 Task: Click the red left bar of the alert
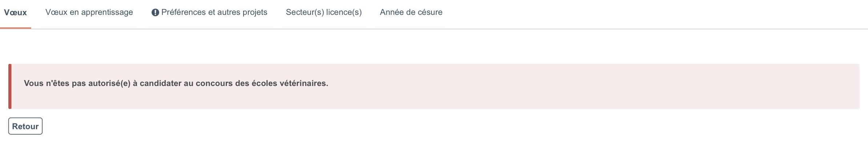(x=10, y=86)
